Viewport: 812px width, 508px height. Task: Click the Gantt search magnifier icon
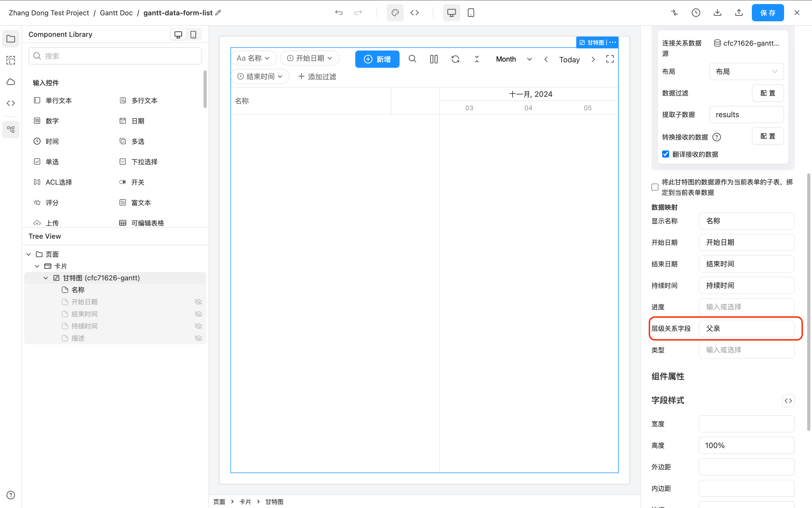tap(412, 59)
